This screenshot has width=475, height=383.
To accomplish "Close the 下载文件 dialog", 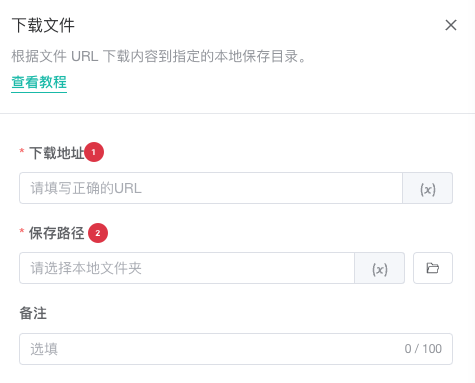I will [451, 25].
